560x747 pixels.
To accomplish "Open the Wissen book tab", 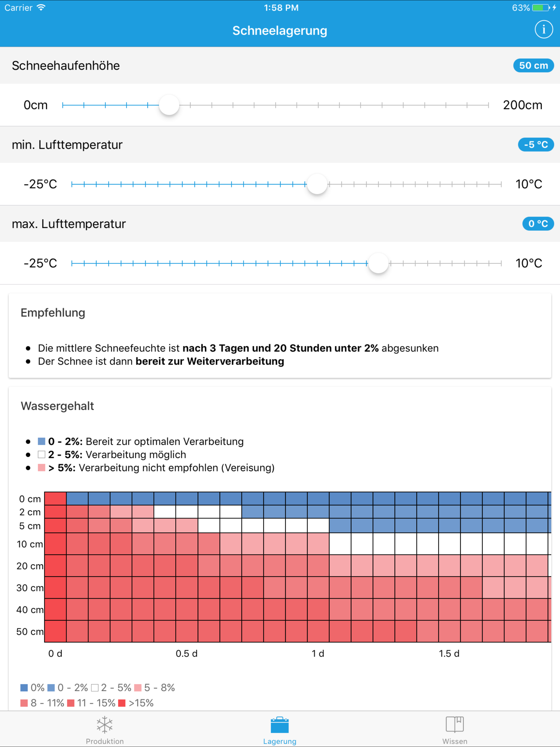I will pyautogui.click(x=455, y=730).
